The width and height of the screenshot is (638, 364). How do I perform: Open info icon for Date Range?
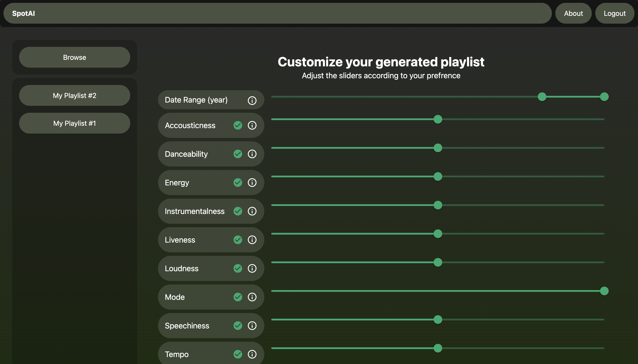[252, 100]
